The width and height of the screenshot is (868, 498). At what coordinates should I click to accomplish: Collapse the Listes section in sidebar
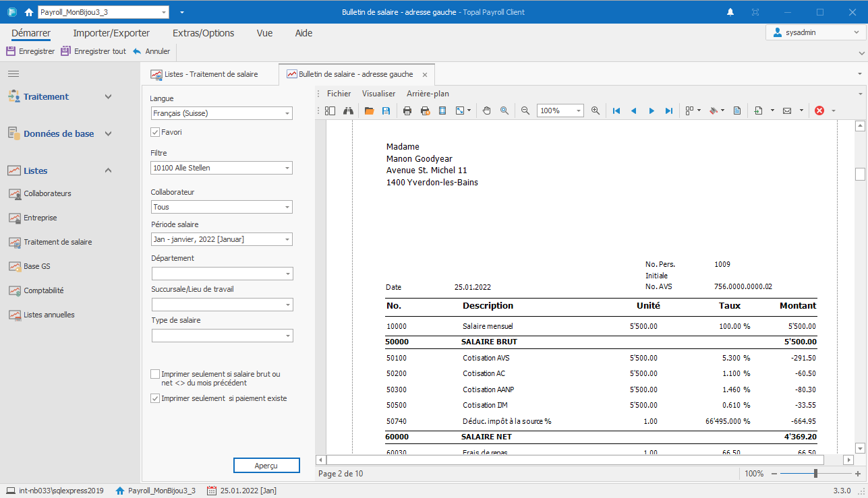tap(108, 170)
